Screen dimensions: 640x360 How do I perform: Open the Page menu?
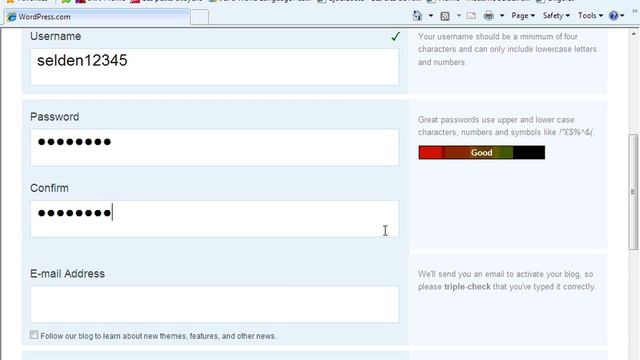click(x=523, y=16)
